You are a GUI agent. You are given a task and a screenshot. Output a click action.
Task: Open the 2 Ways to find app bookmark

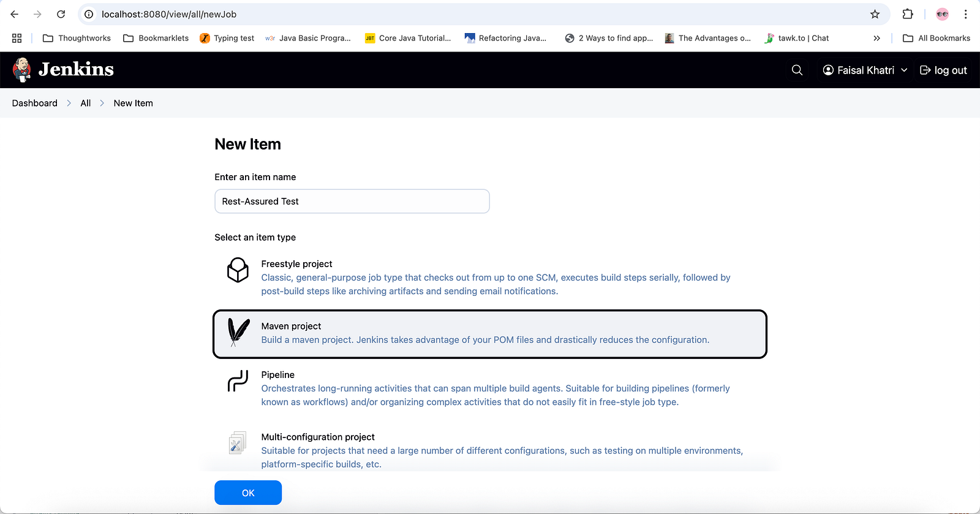point(609,38)
